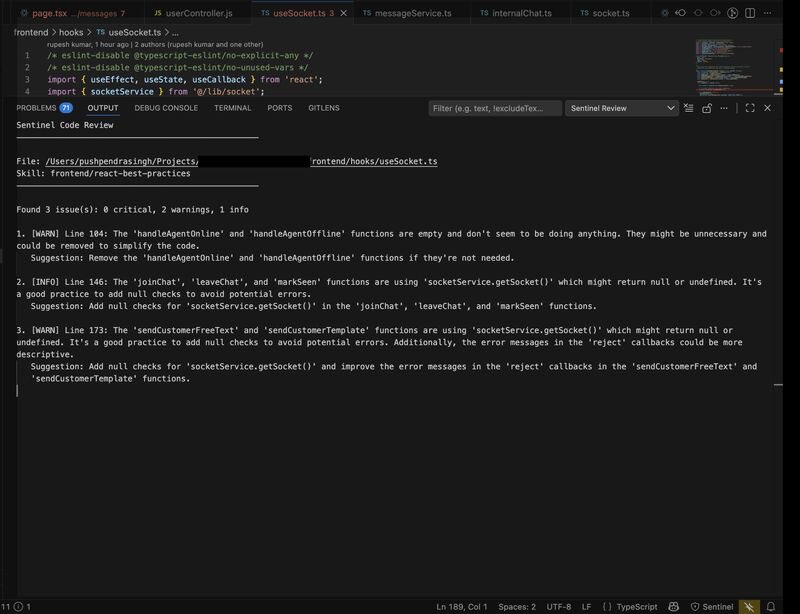
Task: Click the 'Skill: frontend/react-best-practices' line
Action: 103,174
